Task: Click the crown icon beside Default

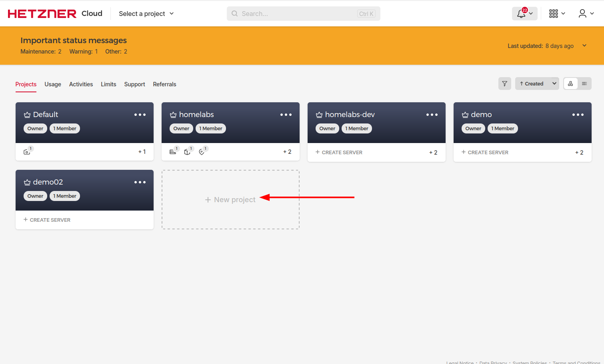Action: coord(27,115)
